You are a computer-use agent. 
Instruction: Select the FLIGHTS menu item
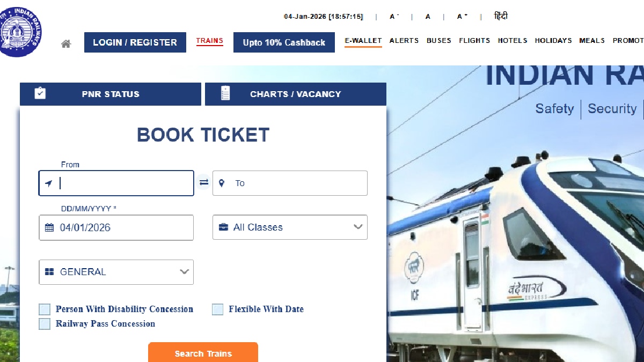pos(474,41)
